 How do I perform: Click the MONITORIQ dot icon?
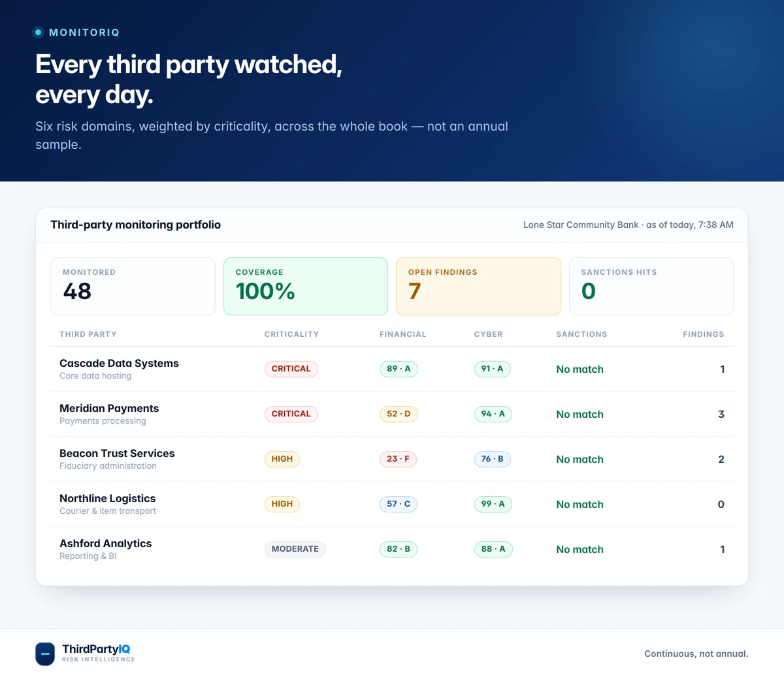(x=39, y=32)
